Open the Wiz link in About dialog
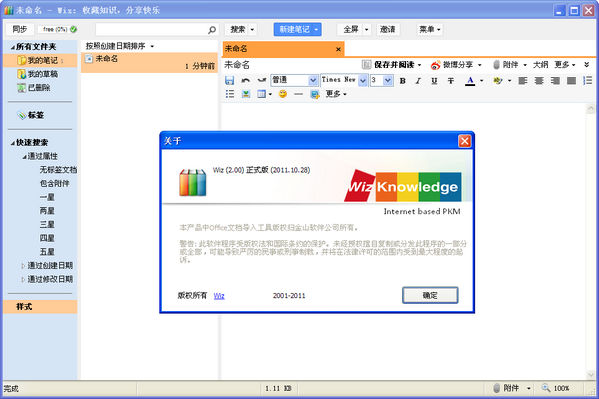 pyautogui.click(x=219, y=296)
